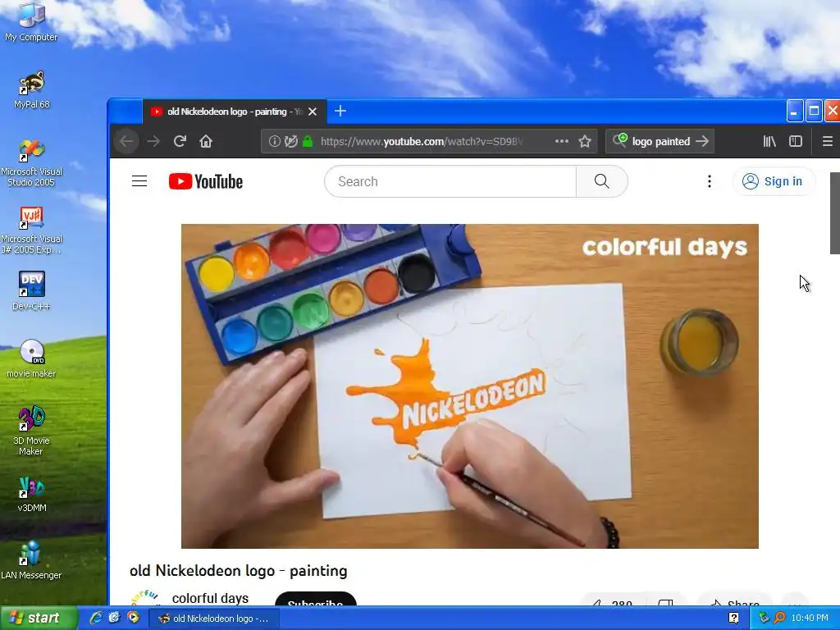Image resolution: width=840 pixels, height=630 pixels.
Task: Open YouTube guide hamburger menu
Action: point(139,181)
